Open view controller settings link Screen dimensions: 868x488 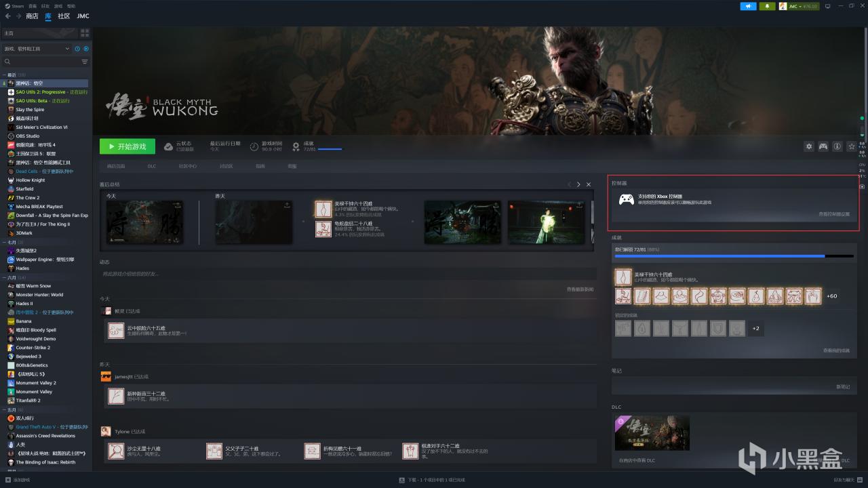coord(834,213)
